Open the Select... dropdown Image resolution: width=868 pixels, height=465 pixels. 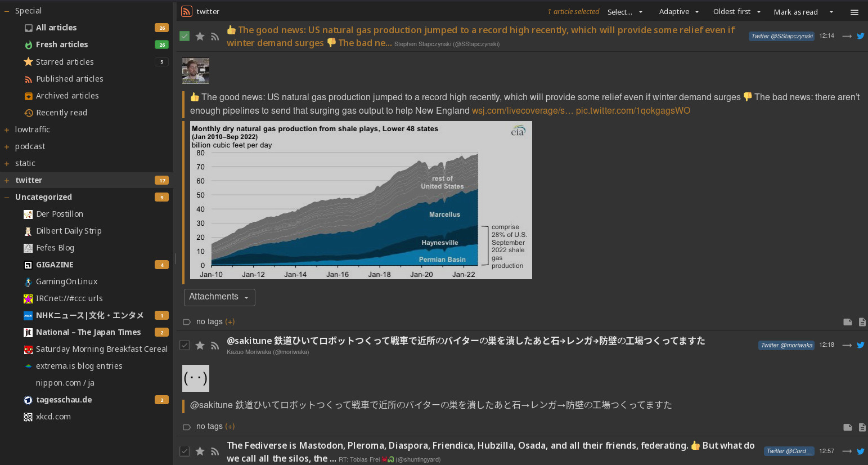(625, 12)
